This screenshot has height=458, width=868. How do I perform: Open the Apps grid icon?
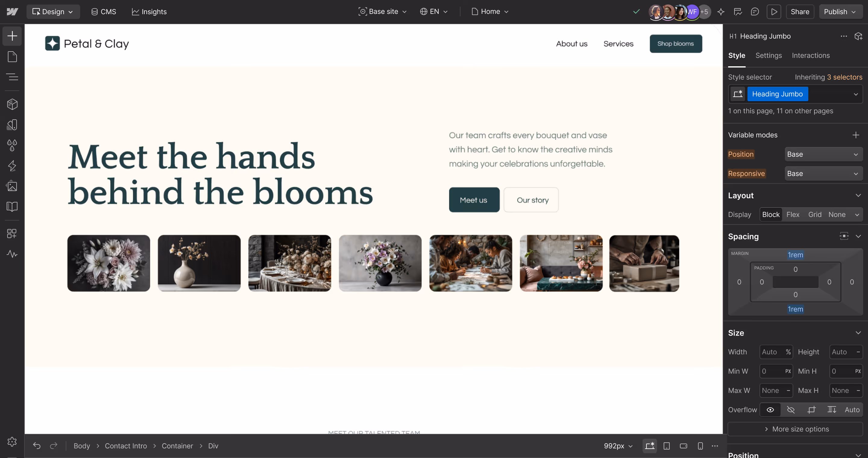(12, 234)
